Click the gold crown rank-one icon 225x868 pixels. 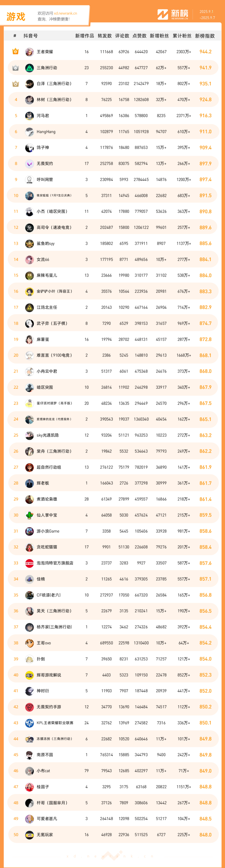point(15,52)
